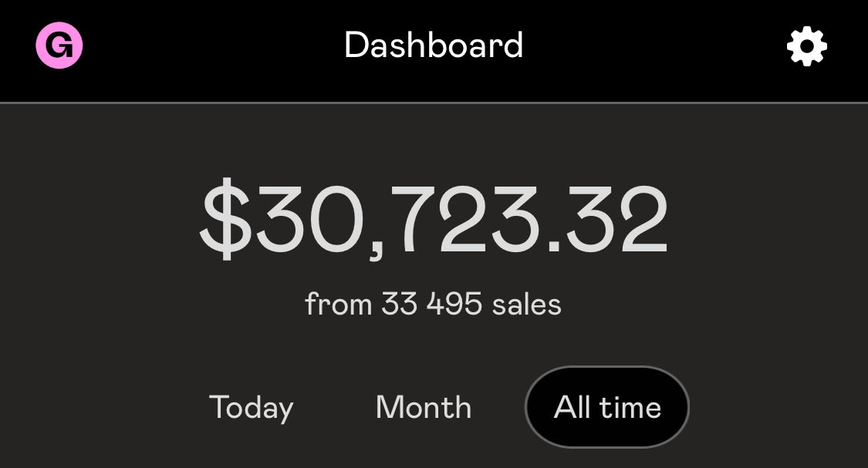868x468 pixels.
Task: Click the pink G logo
Action: point(59,46)
